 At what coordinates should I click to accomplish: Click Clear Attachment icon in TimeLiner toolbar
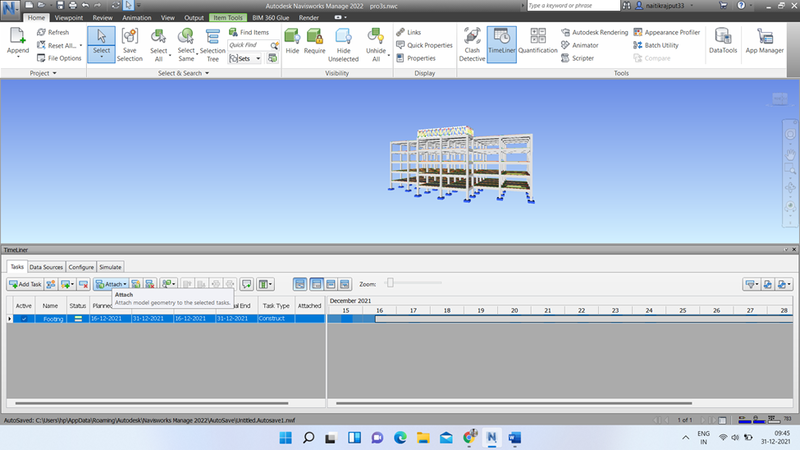(x=149, y=284)
